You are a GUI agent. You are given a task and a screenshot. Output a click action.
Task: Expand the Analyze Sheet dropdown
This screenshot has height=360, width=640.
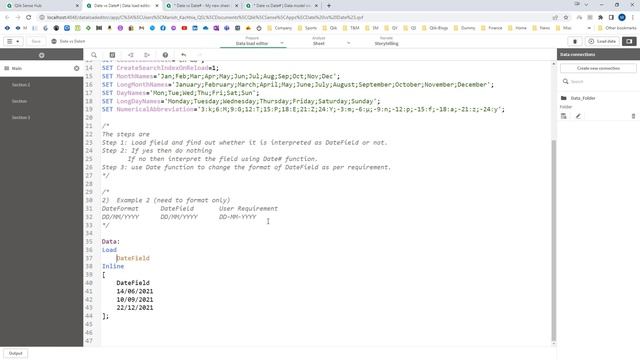pos(348,43)
